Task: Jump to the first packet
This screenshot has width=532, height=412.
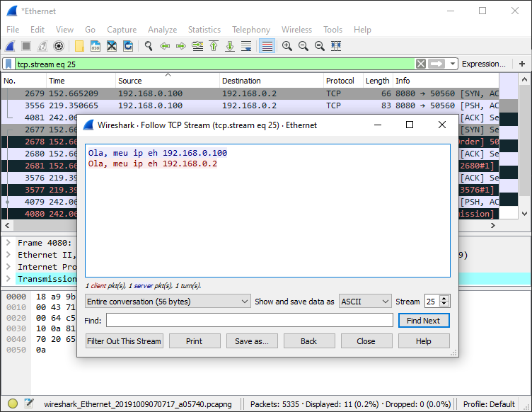Action: [214, 46]
